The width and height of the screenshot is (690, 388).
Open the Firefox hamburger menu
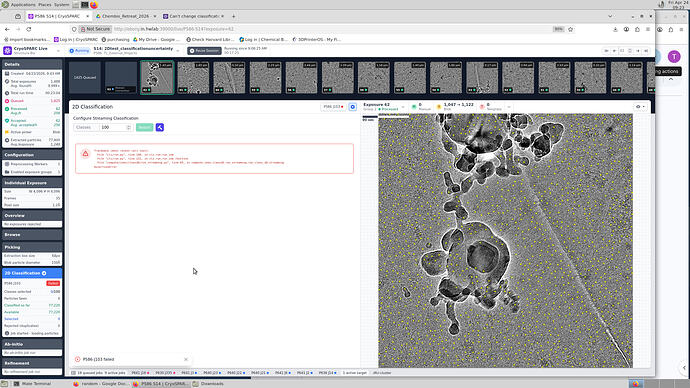pos(648,29)
